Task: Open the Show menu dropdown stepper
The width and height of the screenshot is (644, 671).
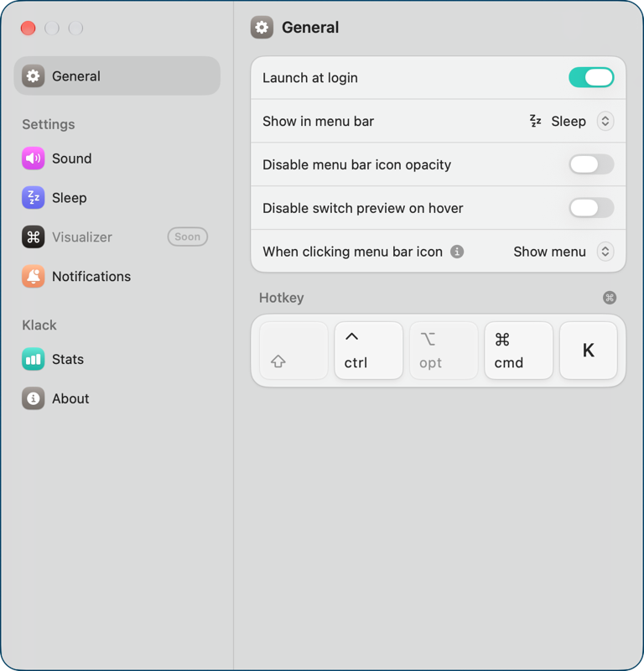Action: [x=605, y=252]
